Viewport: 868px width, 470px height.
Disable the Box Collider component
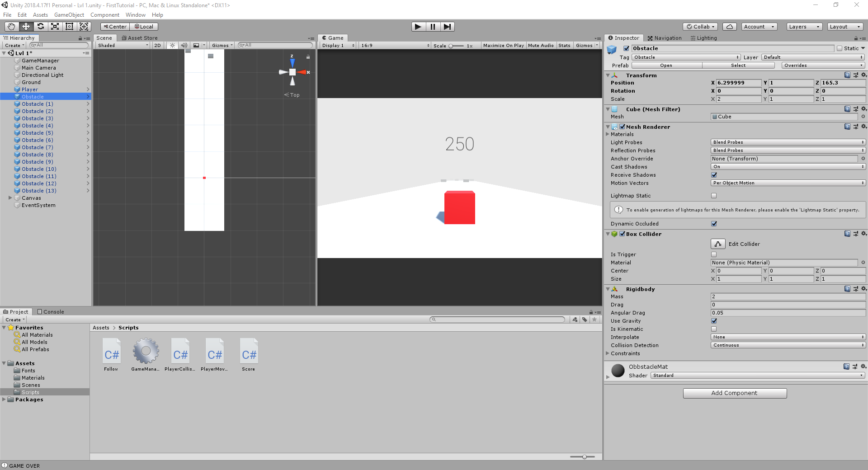point(623,234)
